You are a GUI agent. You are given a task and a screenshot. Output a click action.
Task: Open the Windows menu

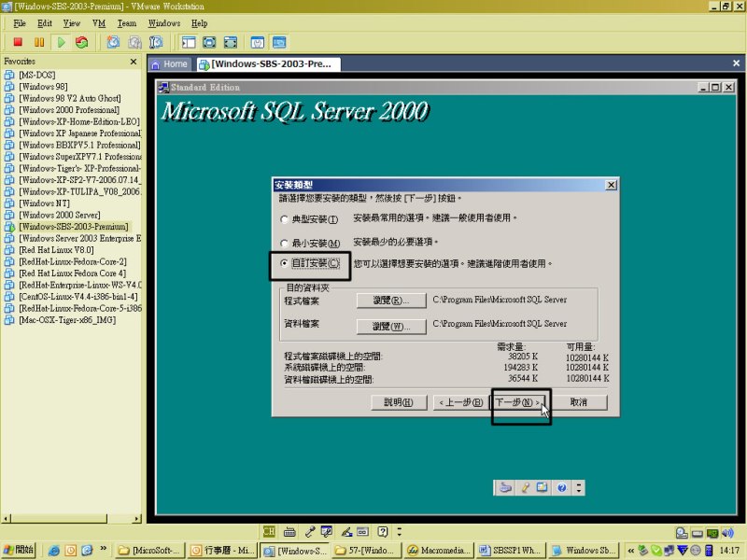(x=164, y=22)
